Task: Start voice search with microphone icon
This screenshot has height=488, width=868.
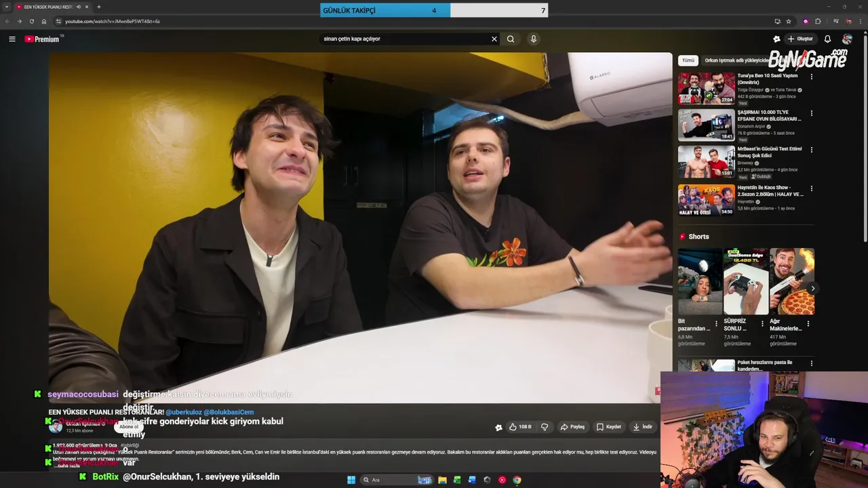Action: [534, 39]
